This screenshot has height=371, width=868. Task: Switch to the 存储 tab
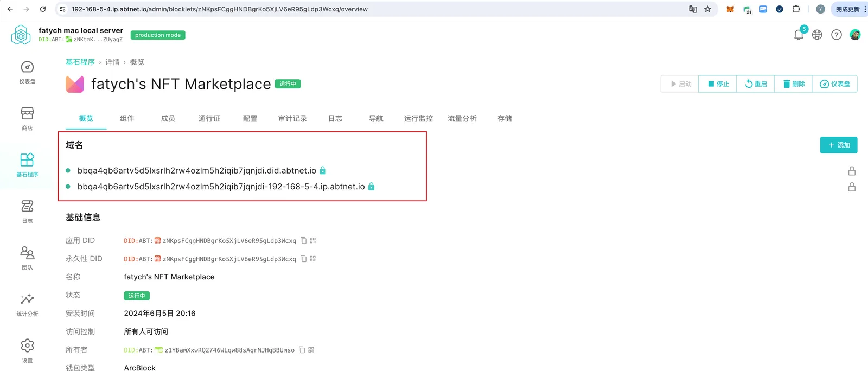tap(505, 118)
